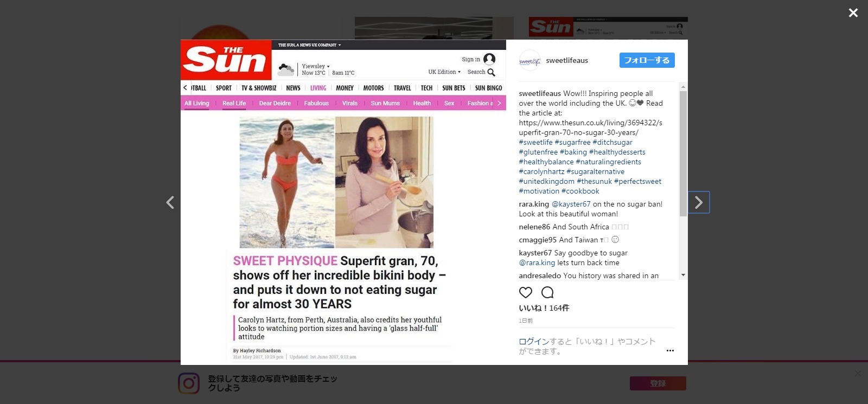
Task: Click the ログイン login link
Action: point(534,341)
